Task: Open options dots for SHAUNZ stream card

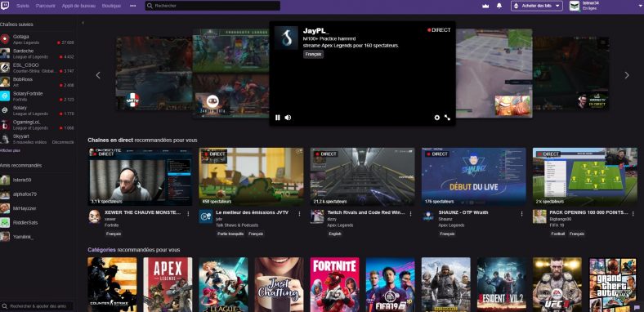Action: 521,214
